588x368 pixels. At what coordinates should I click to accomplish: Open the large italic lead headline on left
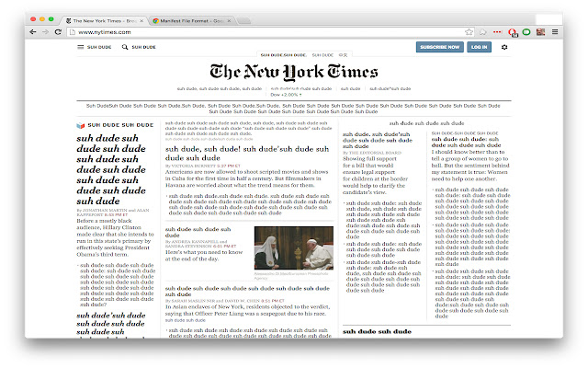(111, 169)
